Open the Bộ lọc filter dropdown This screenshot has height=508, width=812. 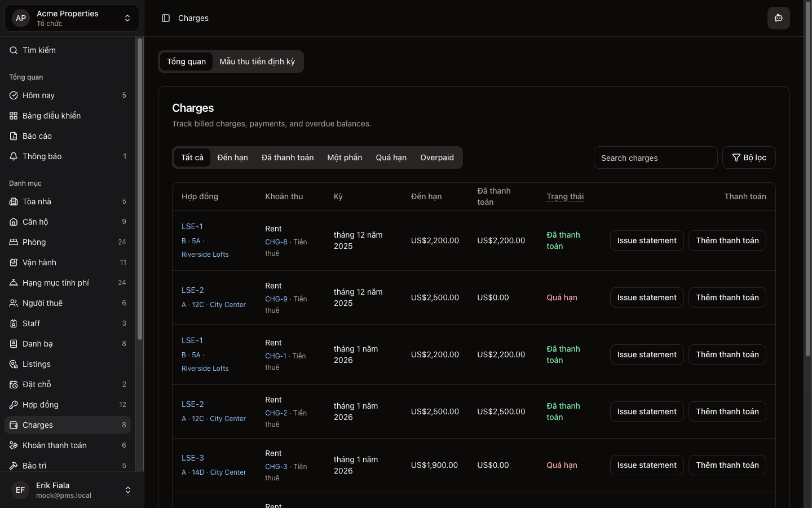coord(748,157)
